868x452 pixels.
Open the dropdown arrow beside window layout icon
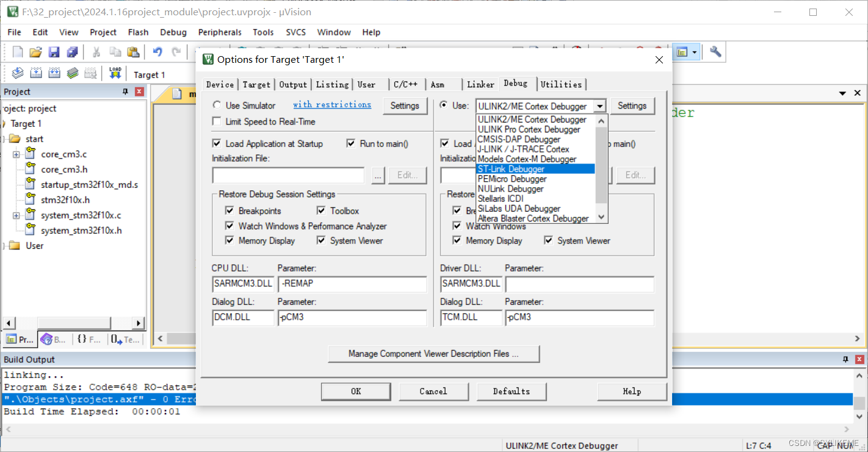[x=695, y=52]
